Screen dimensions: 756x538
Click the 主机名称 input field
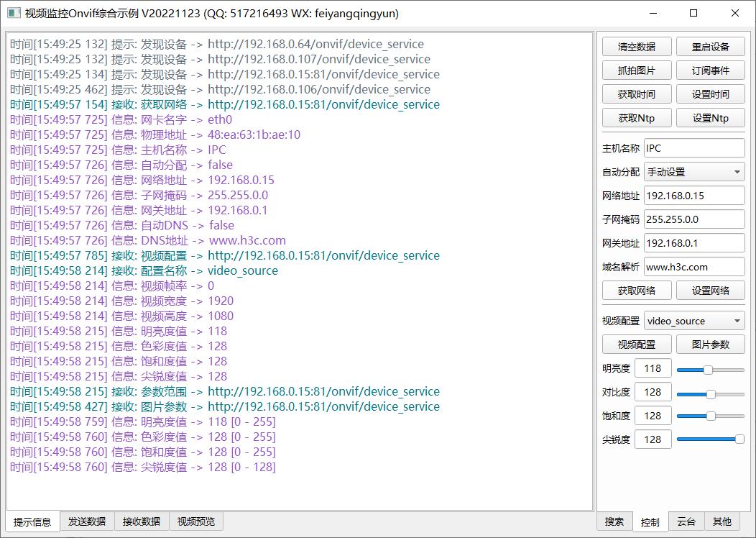693,148
